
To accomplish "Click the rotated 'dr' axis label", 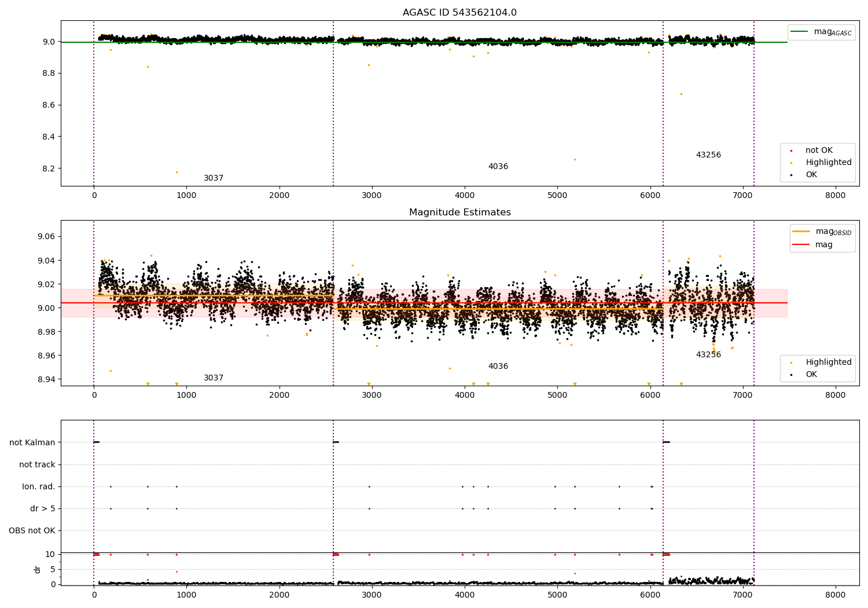I will pyautogui.click(x=38, y=570).
